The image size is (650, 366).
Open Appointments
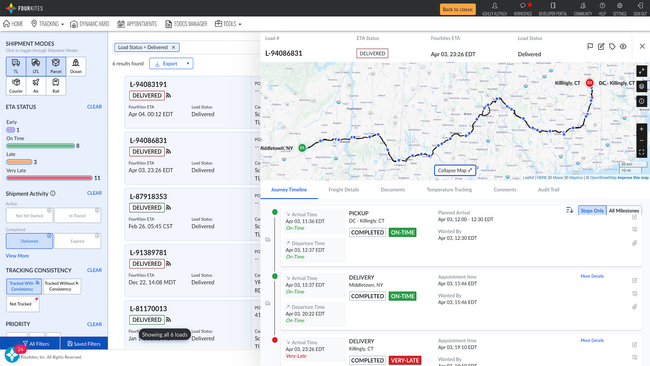click(137, 24)
